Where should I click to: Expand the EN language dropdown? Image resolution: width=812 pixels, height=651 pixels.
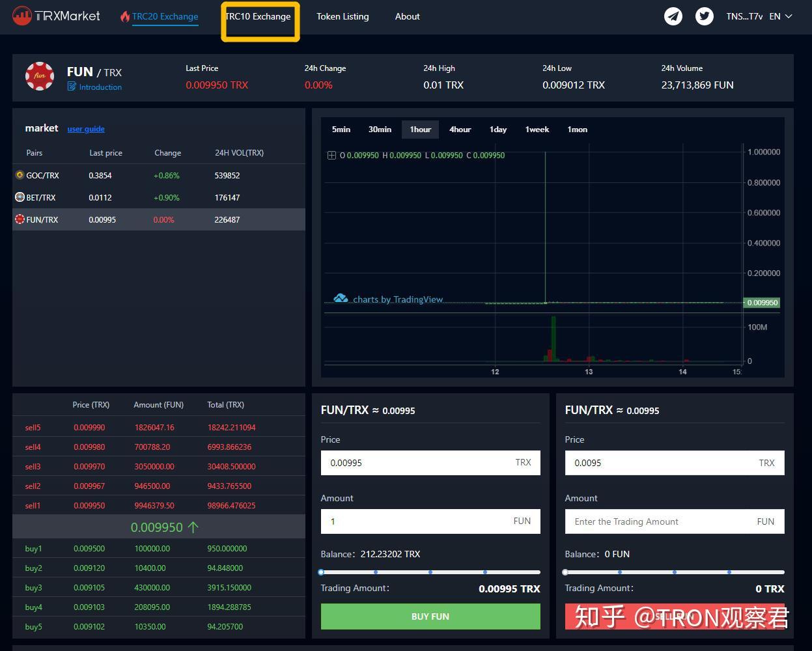tap(781, 16)
